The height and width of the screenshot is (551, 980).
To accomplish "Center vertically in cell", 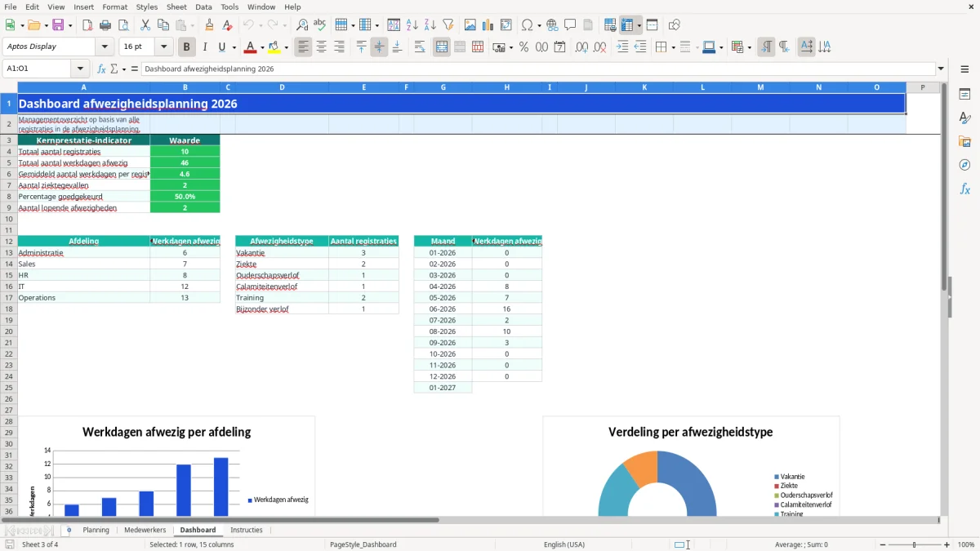I will coord(379,47).
